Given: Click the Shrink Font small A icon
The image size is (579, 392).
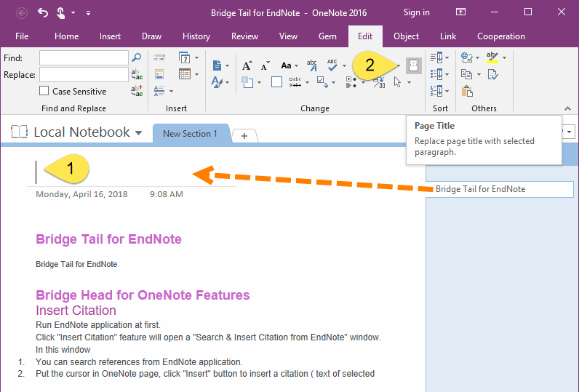Looking at the screenshot, I should [265, 65].
